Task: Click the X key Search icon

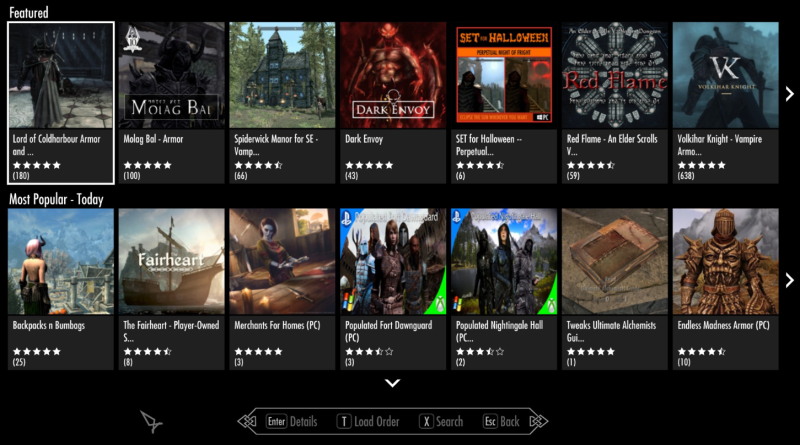Action: 426,422
